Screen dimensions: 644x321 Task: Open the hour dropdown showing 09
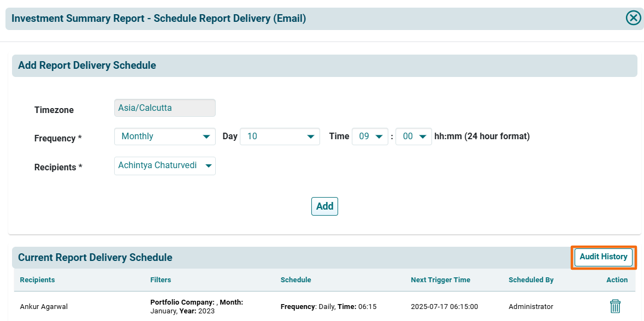pos(370,136)
